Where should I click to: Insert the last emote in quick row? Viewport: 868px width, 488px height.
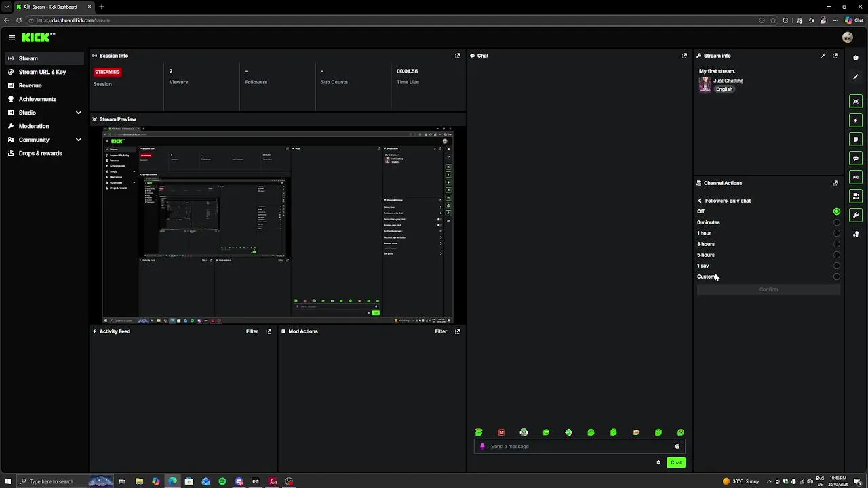click(681, 432)
